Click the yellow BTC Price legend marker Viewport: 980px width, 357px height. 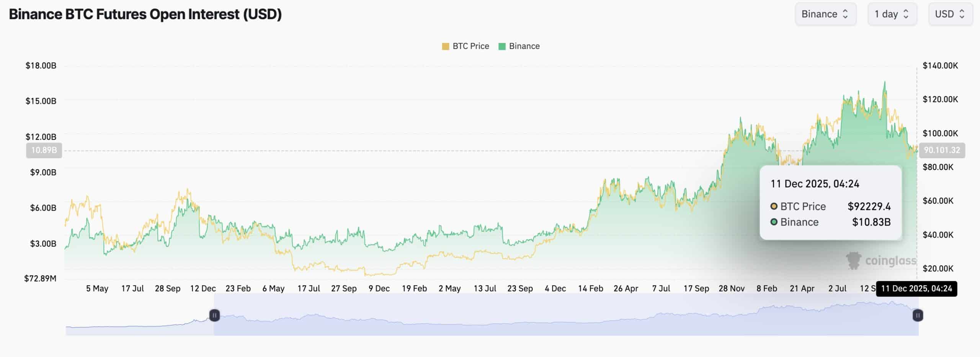[x=445, y=46]
